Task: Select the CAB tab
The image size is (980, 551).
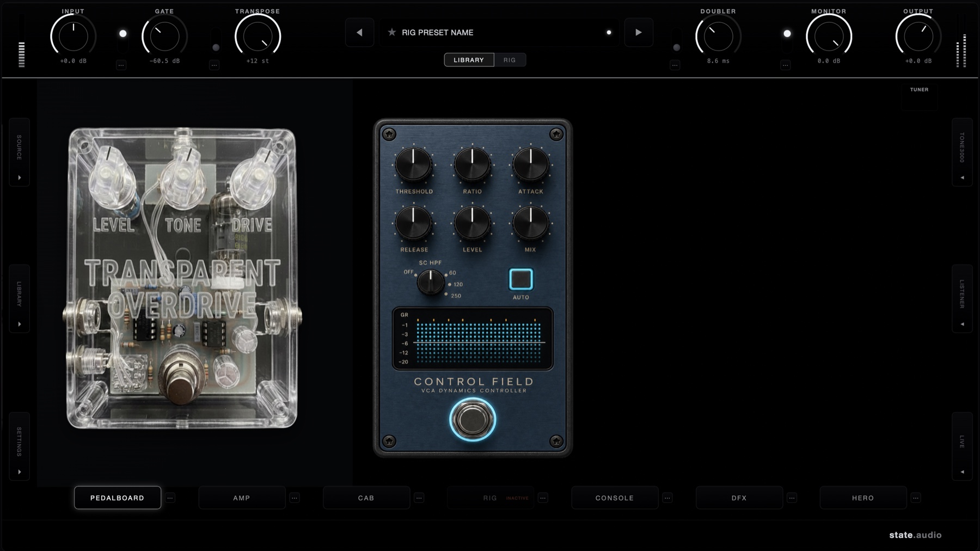Action: coord(366,498)
